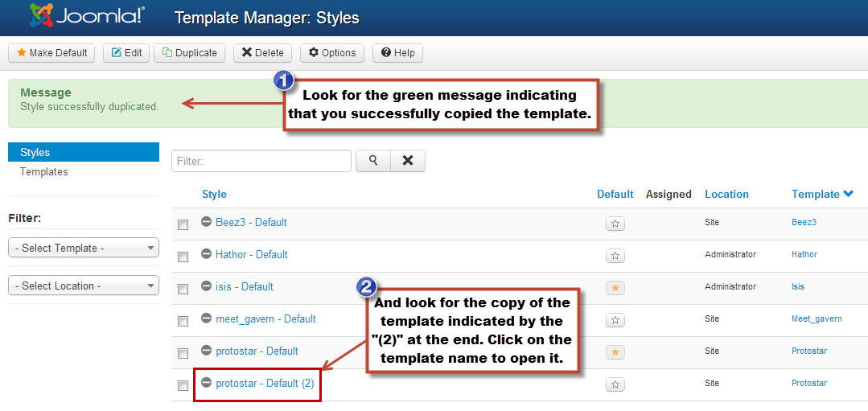Viewport: 868px width, 411px height.
Task: Click the Delete toolbar button
Action: [x=262, y=53]
